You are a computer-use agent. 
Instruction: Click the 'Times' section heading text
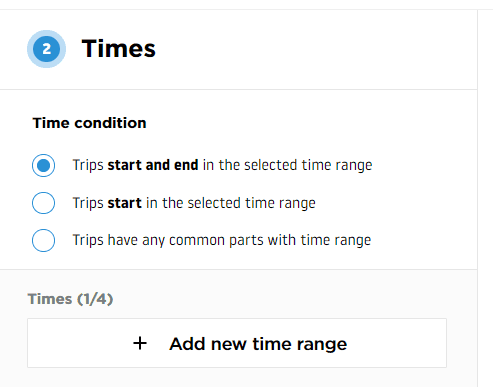pos(119,49)
